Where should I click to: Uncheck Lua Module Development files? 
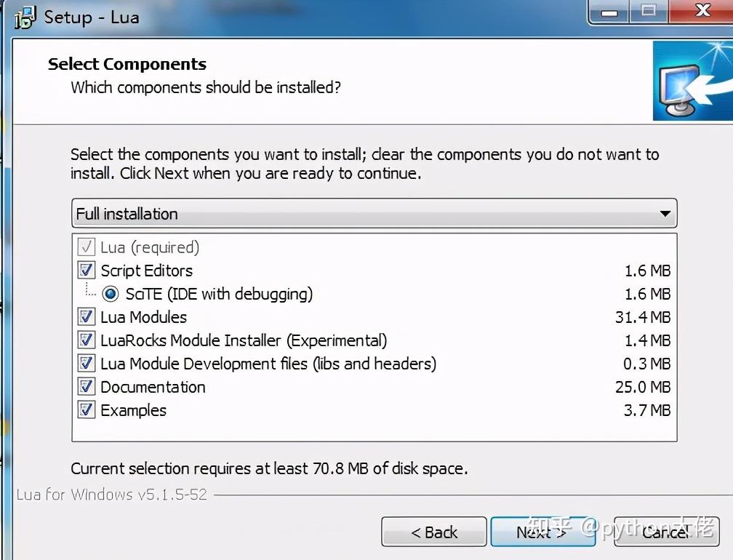pyautogui.click(x=87, y=364)
